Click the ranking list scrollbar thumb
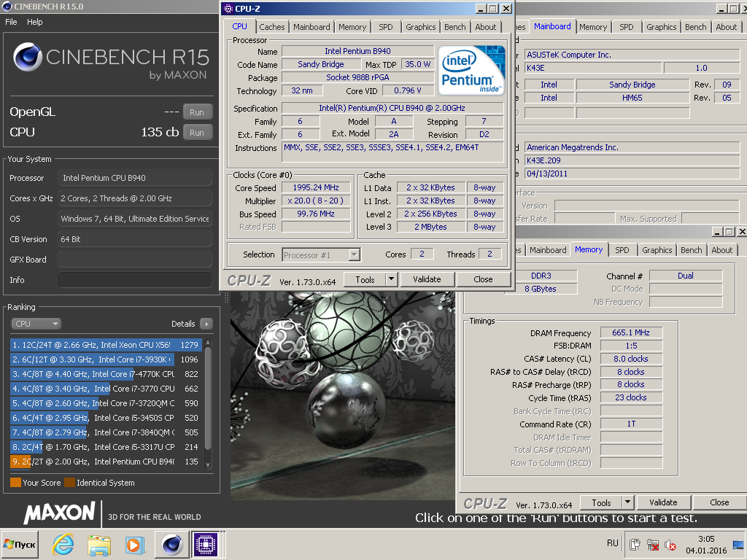Viewport: 747px width, 560px height. pyautogui.click(x=208, y=398)
